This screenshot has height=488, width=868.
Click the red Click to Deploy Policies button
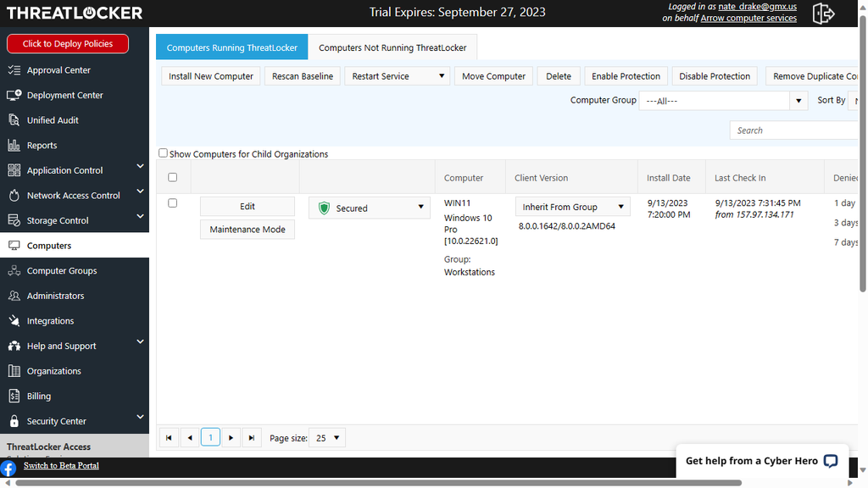[67, 43]
